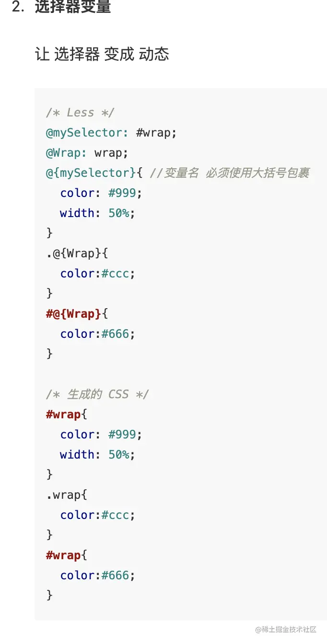
Task: Click the /* 生成的 CSS */ comment
Action: (97, 394)
